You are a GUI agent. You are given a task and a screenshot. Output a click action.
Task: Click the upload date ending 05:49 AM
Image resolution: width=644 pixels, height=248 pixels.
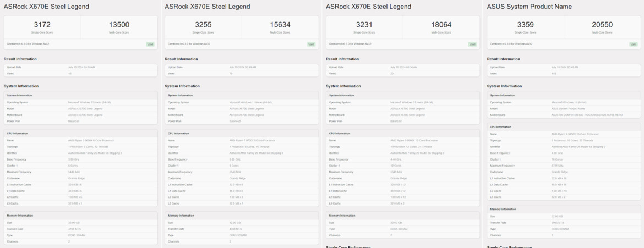click(x=242, y=67)
